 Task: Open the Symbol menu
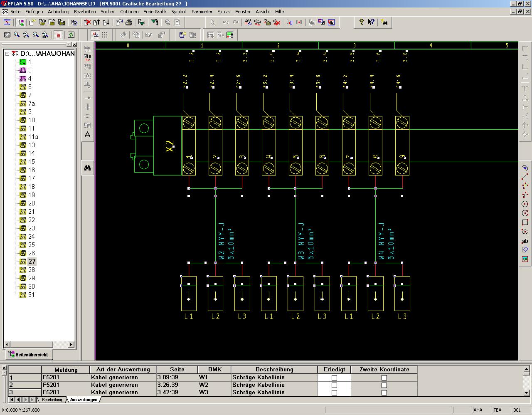coord(178,12)
